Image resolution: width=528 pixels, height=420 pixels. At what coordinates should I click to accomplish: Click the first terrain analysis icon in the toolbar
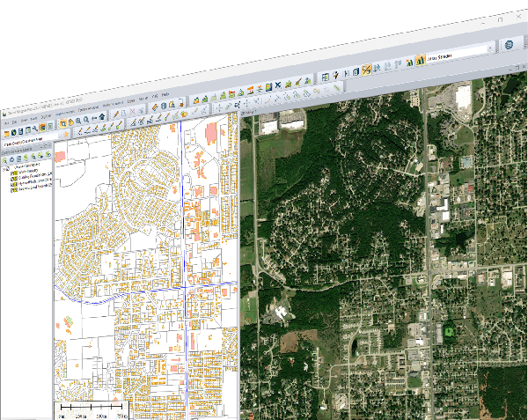[196, 100]
